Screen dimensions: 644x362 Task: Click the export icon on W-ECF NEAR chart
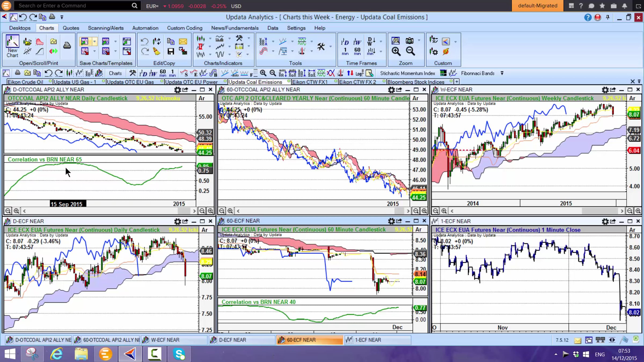click(613, 90)
